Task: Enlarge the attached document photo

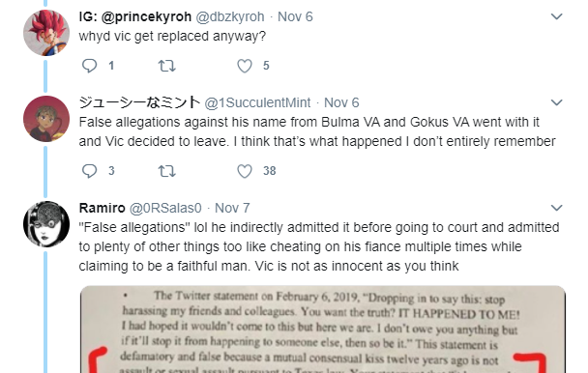Action: pyautogui.click(x=322, y=330)
